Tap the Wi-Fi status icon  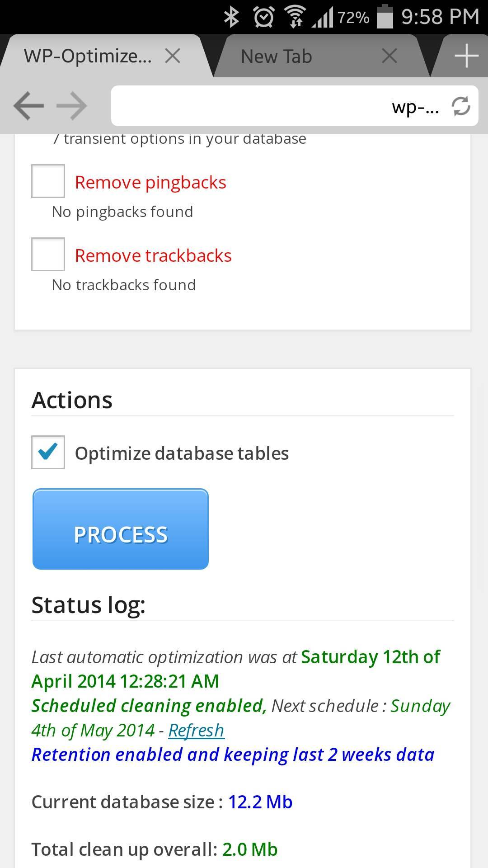coord(295,17)
